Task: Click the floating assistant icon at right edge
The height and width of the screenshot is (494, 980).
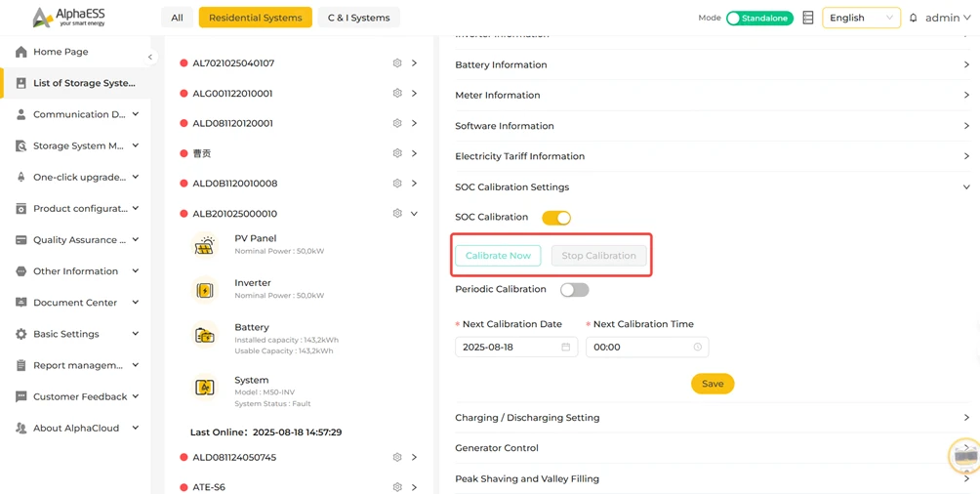Action: 965,457
